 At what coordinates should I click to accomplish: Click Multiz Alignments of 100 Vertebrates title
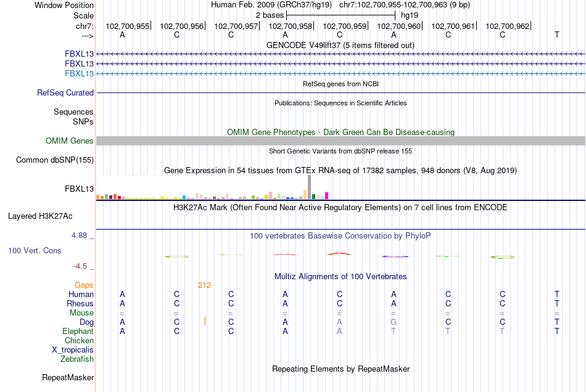click(340, 276)
